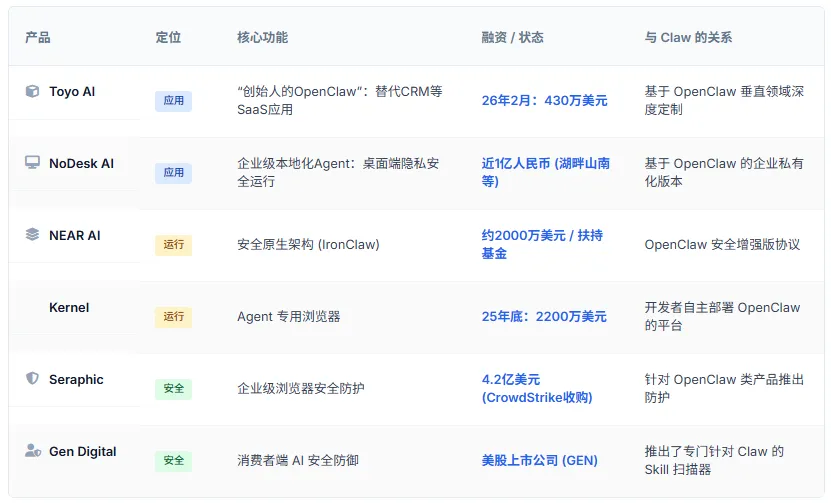Open the 美股上市公司 (GEN) link

540,461
